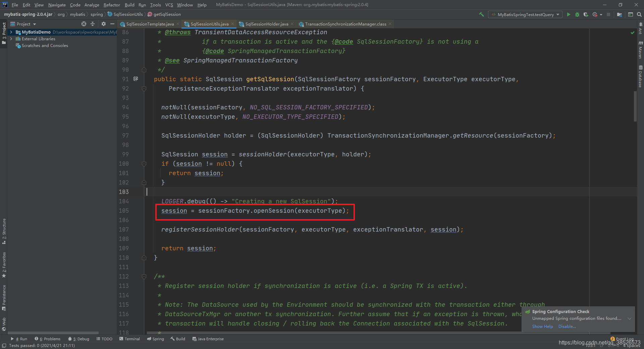644x349 pixels.
Task: Click tool window quick-access icon bottom-left
Action: pos(4,346)
